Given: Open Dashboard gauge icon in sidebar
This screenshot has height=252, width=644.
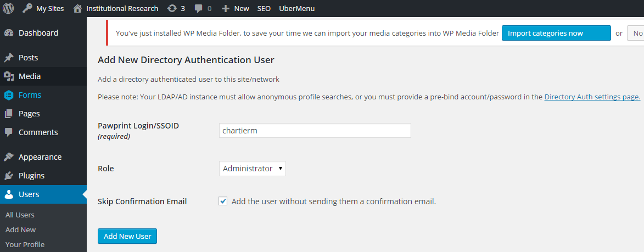Looking at the screenshot, I should point(9,33).
